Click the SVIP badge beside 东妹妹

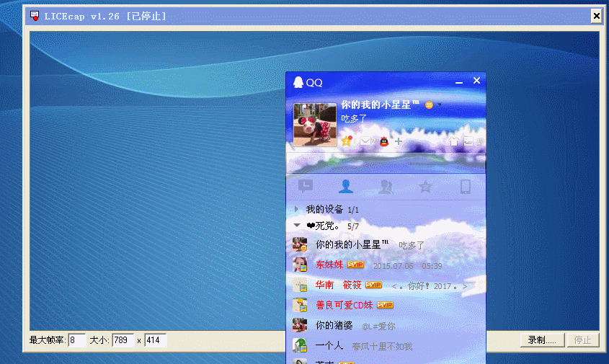(355, 265)
